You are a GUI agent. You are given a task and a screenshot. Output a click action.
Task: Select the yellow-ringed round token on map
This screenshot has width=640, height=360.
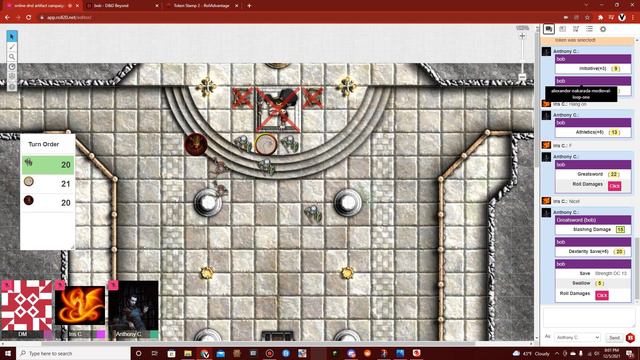click(266, 144)
